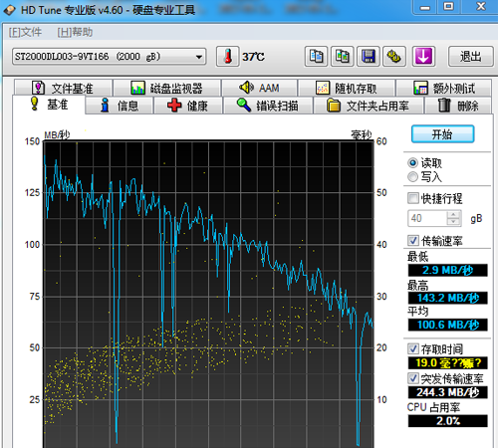Click the copy info to clipboard icon

tap(316, 57)
